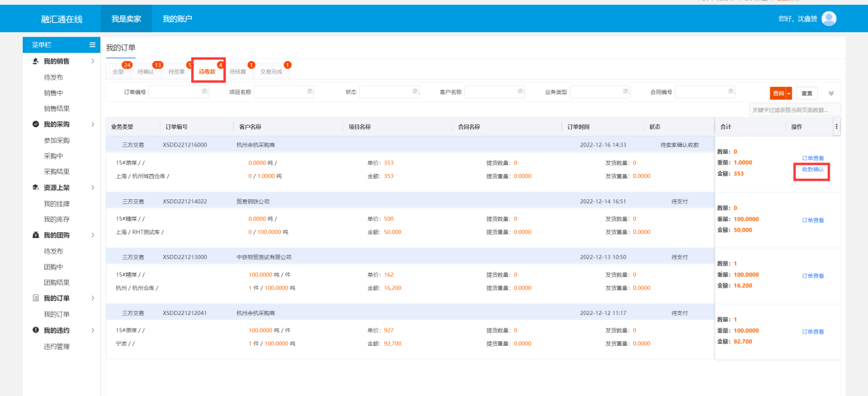Click the 资源上架 section icon
868x396 pixels.
click(x=35, y=187)
